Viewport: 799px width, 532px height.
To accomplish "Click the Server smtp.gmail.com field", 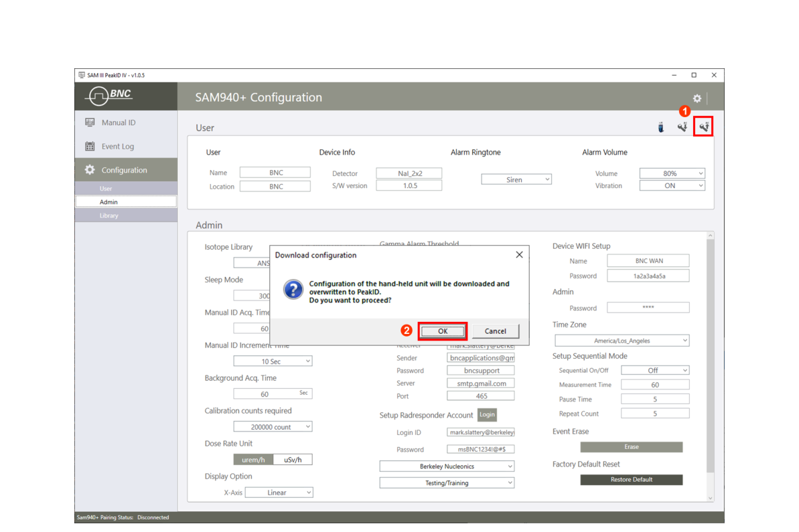I will coord(480,383).
